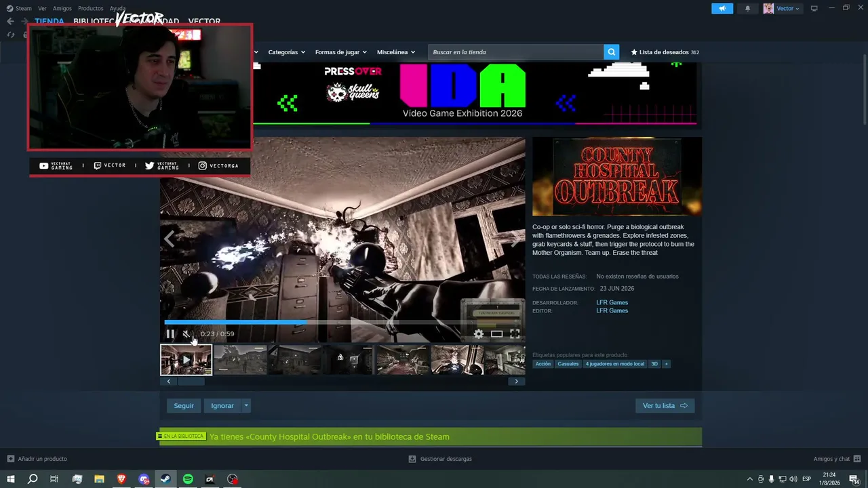Open Windows taskbar search
Image resolution: width=868 pixels, height=488 pixels.
[33, 479]
